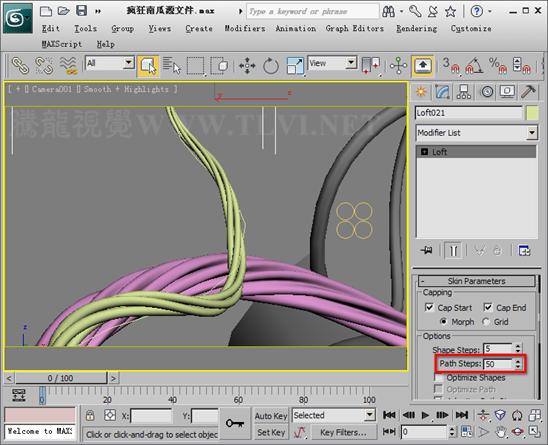Image resolution: width=548 pixels, height=445 pixels.
Task: Open the Hierarchy command panel tab
Action: pyautogui.click(x=464, y=92)
